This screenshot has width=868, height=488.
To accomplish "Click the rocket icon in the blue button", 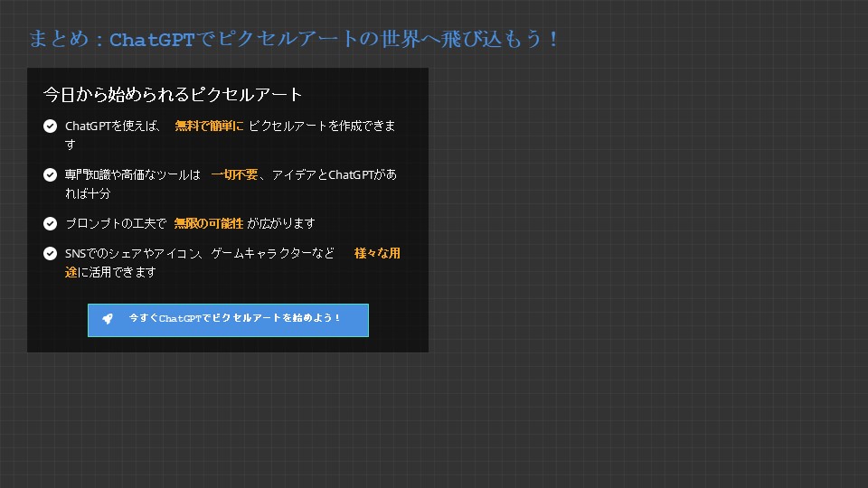I will click(108, 319).
